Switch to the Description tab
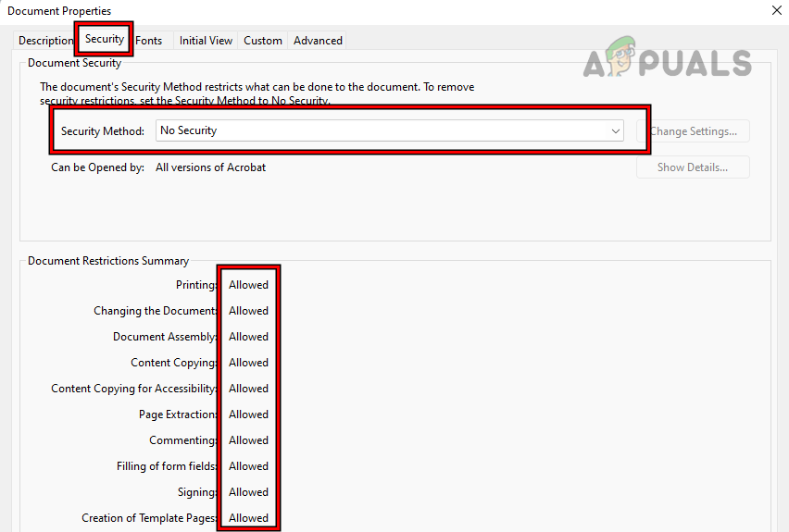 45,41
